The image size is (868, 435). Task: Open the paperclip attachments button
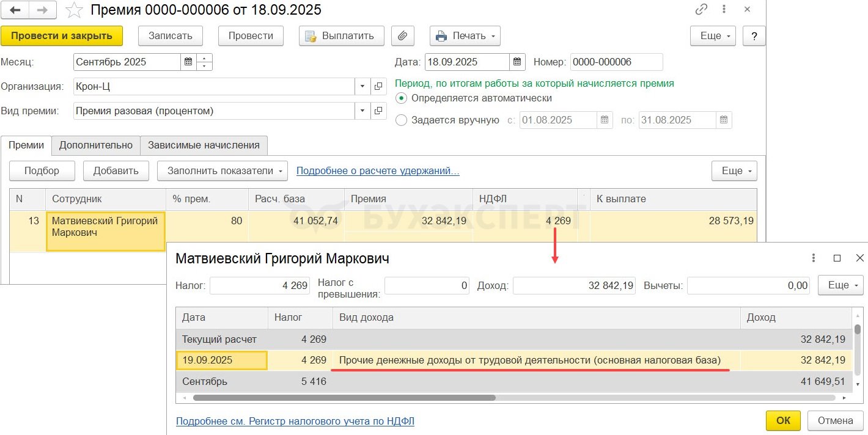[x=402, y=36]
